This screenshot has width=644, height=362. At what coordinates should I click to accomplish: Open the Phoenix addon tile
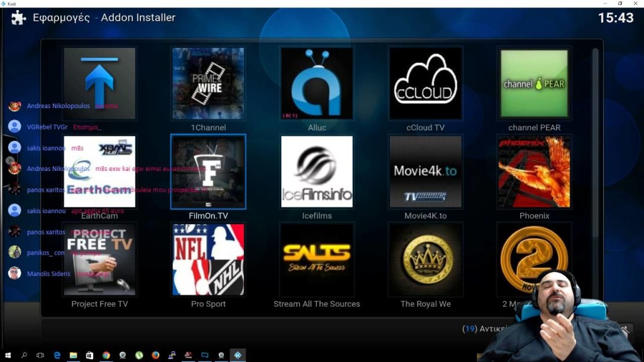coord(534,172)
